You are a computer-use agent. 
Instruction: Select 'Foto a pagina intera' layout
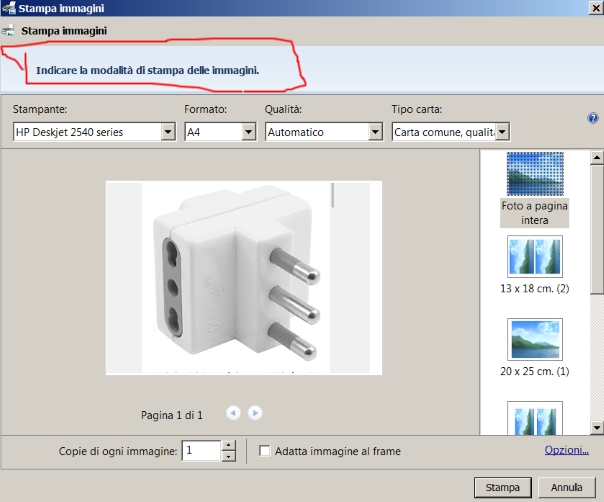coord(535,175)
